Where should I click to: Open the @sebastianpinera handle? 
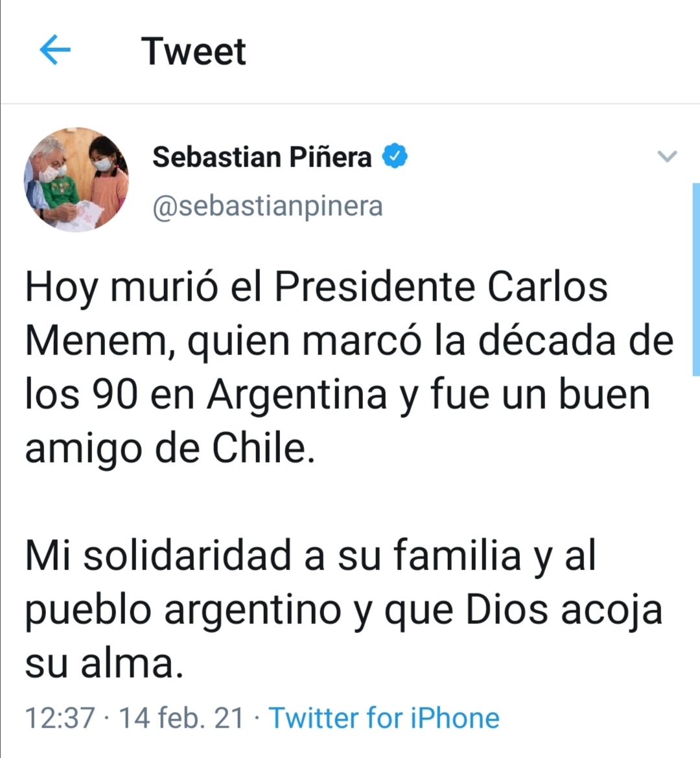(x=268, y=207)
